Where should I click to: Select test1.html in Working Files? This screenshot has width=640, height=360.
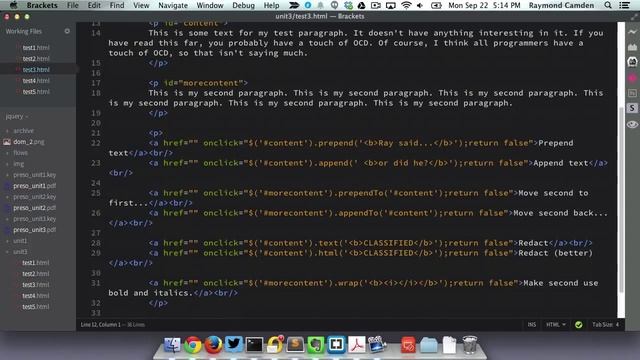pyautogui.click(x=36, y=48)
